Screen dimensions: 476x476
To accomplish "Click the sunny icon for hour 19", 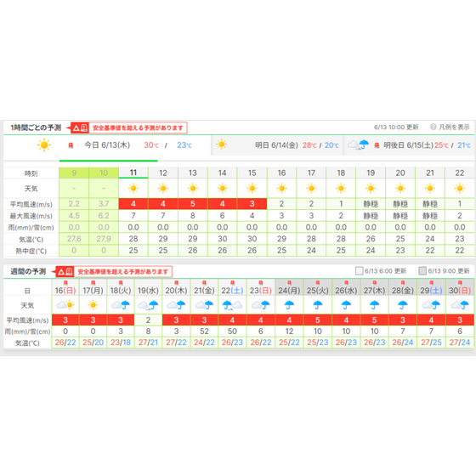I will point(371,189).
